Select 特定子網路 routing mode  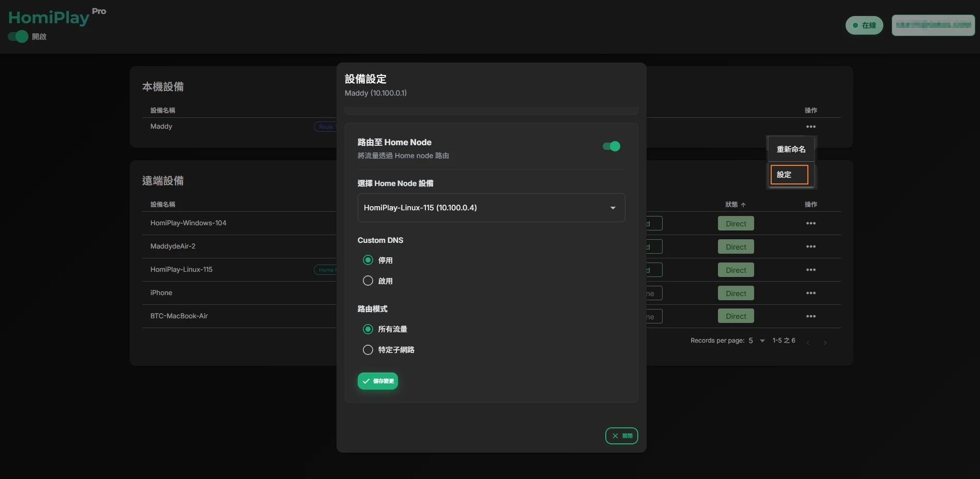[x=368, y=350]
